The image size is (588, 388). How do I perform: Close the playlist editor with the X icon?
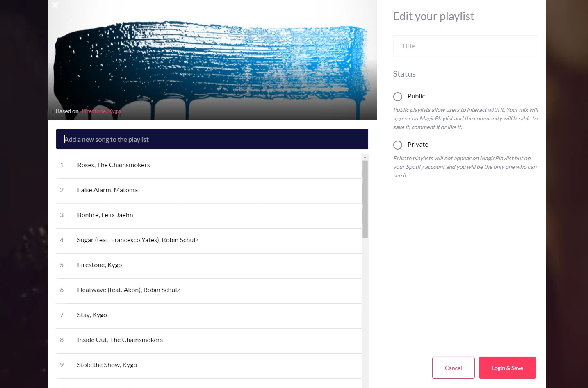pyautogui.click(x=55, y=5)
